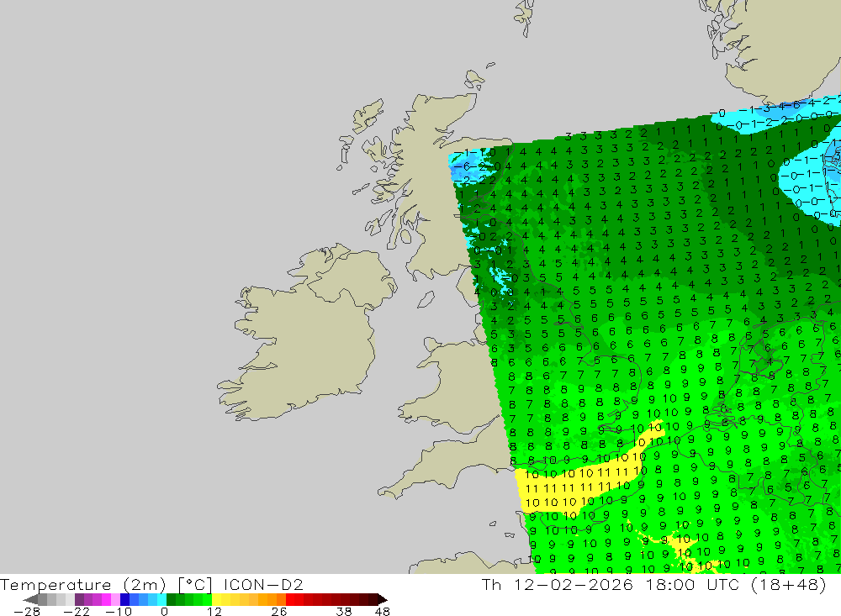Viewport: 841px width, 616px height.
Task: Click the '26' label on the temperature legend
Action: (279, 611)
